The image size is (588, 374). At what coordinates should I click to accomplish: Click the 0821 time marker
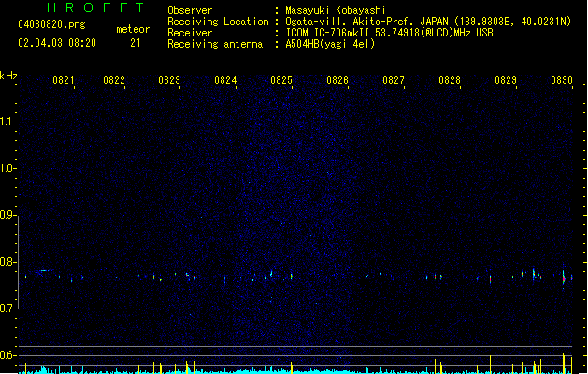pyautogui.click(x=63, y=80)
